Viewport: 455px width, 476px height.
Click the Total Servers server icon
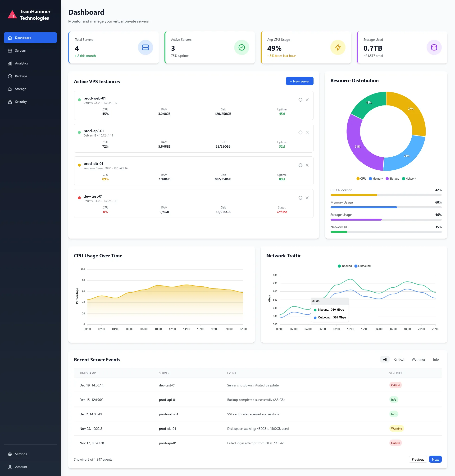click(145, 47)
